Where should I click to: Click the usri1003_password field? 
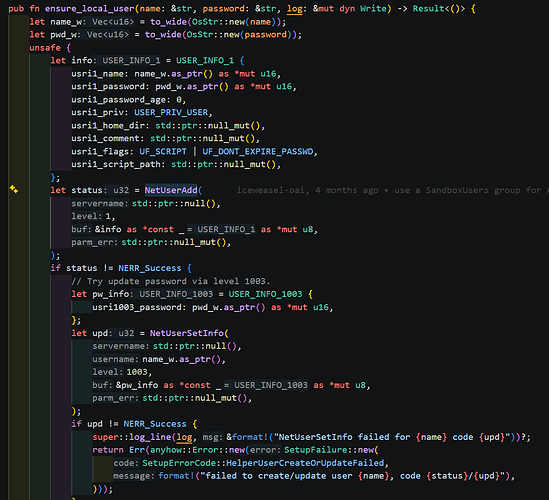point(137,307)
